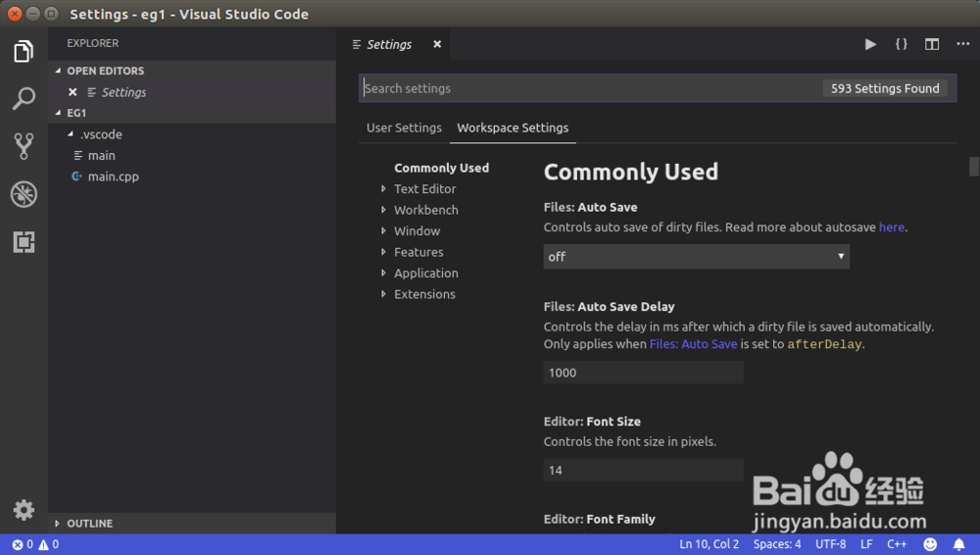
Task: Open settings JSON with braces icon
Action: (901, 44)
